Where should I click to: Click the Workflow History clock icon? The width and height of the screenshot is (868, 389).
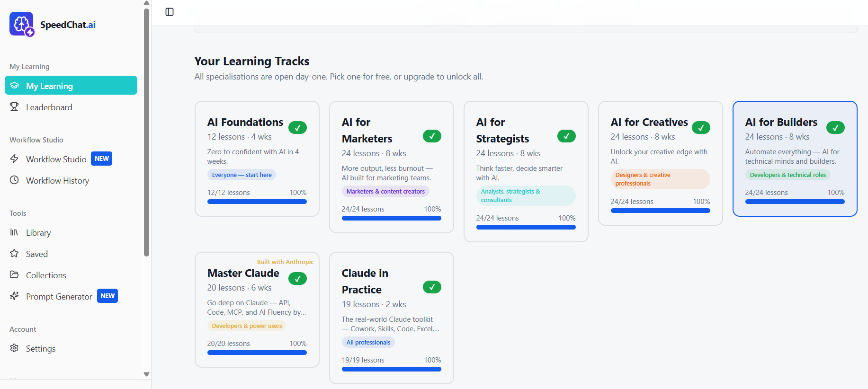(14, 180)
